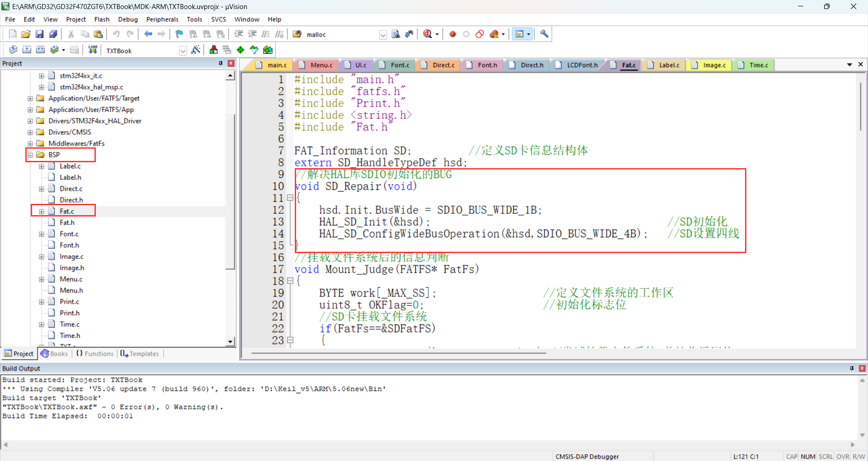
Task: Open the TXTBook target dropdown
Action: tap(183, 51)
